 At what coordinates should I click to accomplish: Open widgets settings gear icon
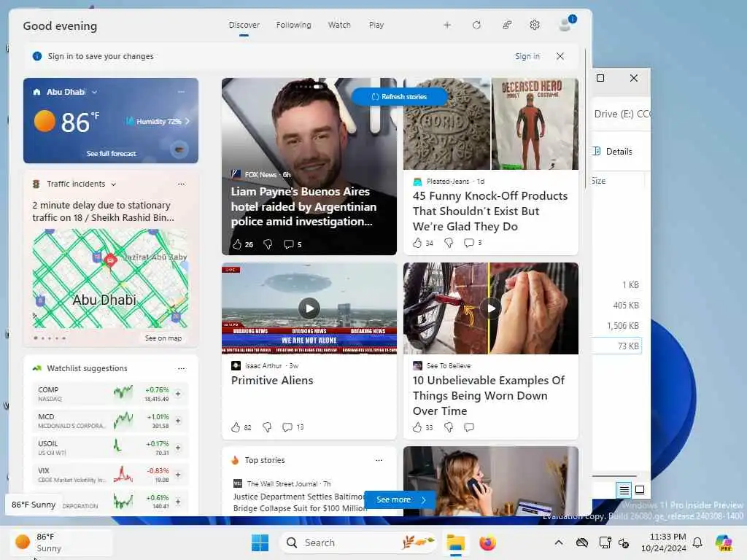535,25
